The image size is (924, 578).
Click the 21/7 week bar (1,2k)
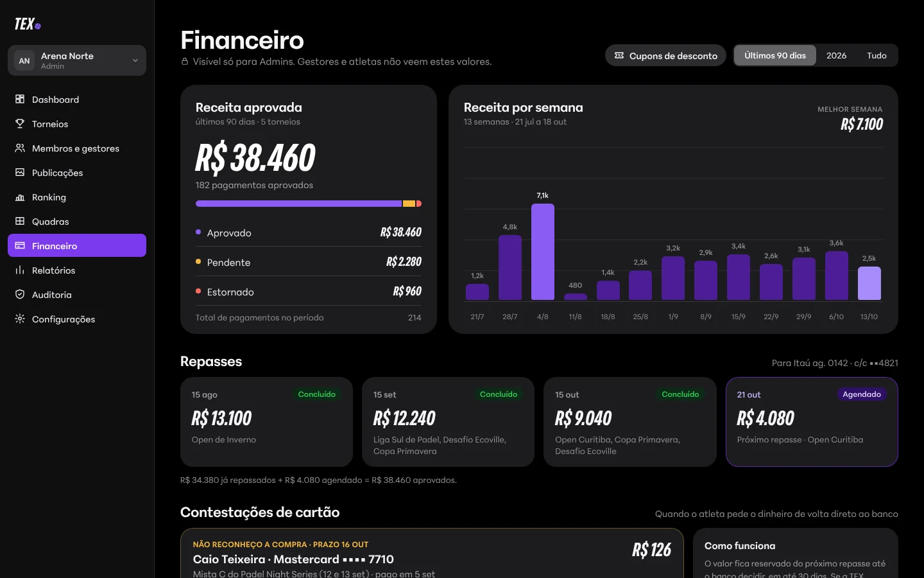click(x=477, y=292)
